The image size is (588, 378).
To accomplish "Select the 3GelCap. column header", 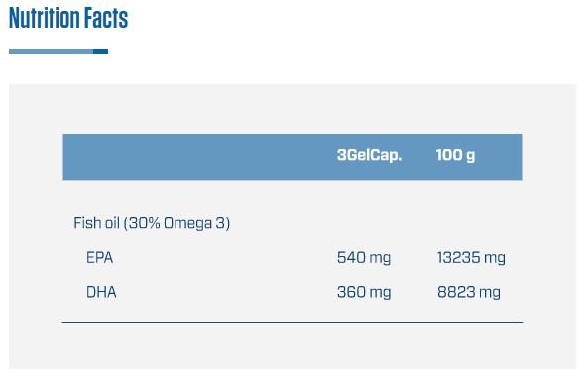I will (370, 155).
